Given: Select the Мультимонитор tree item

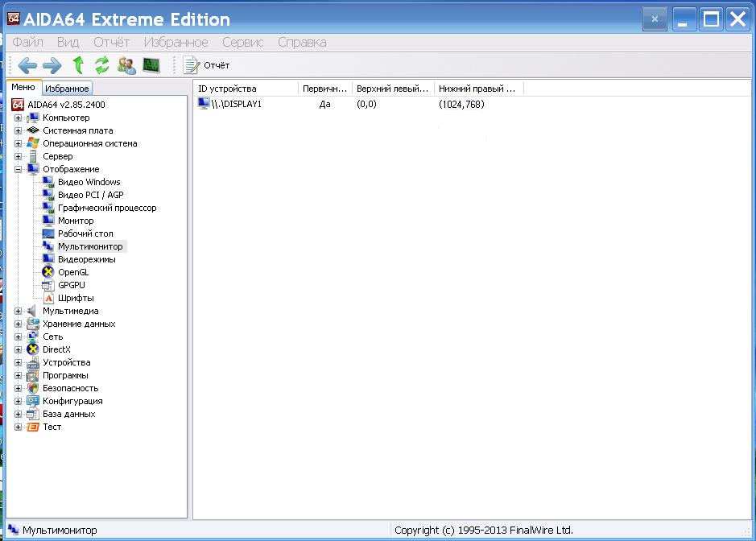Looking at the screenshot, I should click(91, 246).
